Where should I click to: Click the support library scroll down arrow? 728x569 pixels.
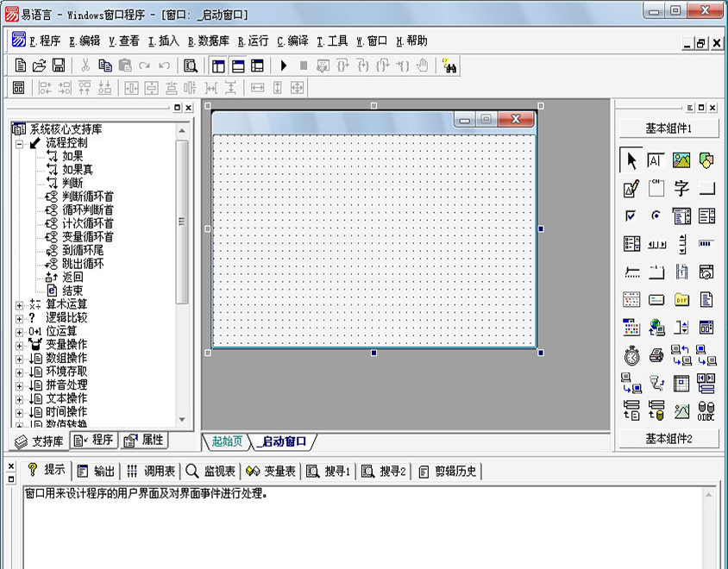coord(182,420)
